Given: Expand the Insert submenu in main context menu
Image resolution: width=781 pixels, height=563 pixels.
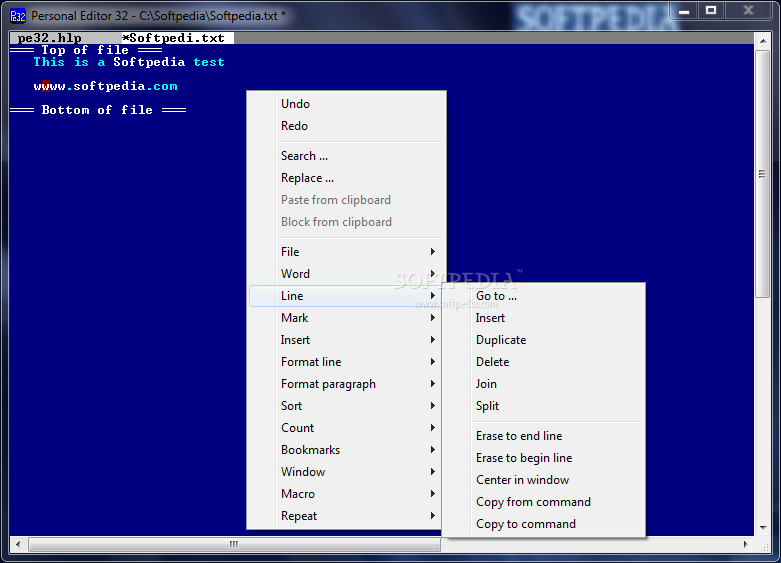Looking at the screenshot, I should pyautogui.click(x=347, y=340).
